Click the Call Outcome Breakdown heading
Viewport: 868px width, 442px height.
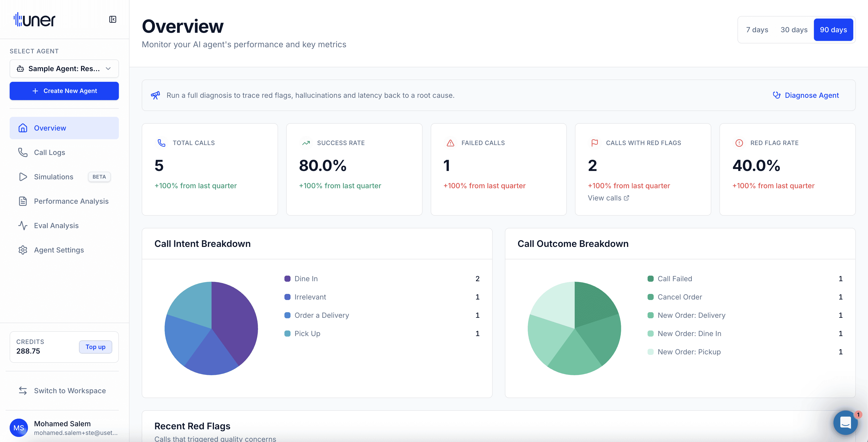[x=573, y=243]
